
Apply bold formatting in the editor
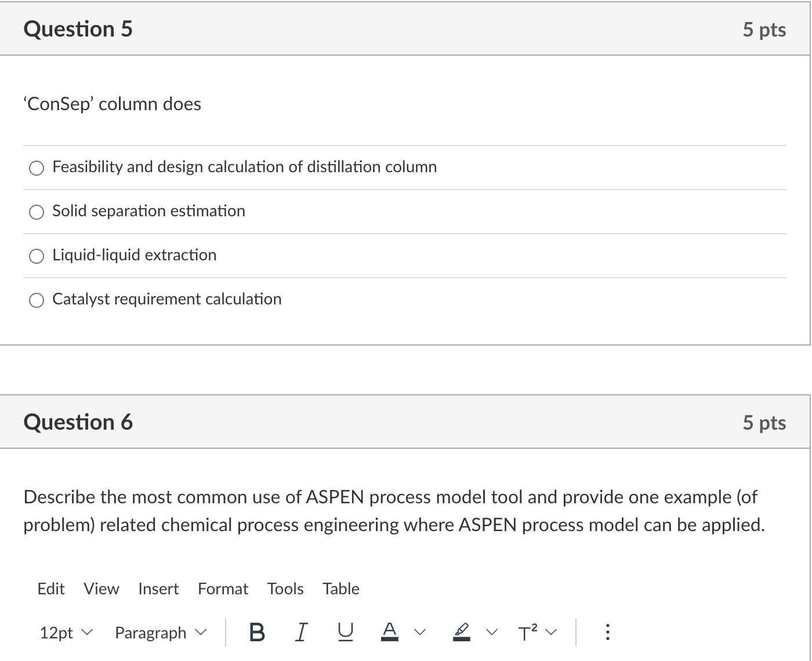pyautogui.click(x=257, y=632)
